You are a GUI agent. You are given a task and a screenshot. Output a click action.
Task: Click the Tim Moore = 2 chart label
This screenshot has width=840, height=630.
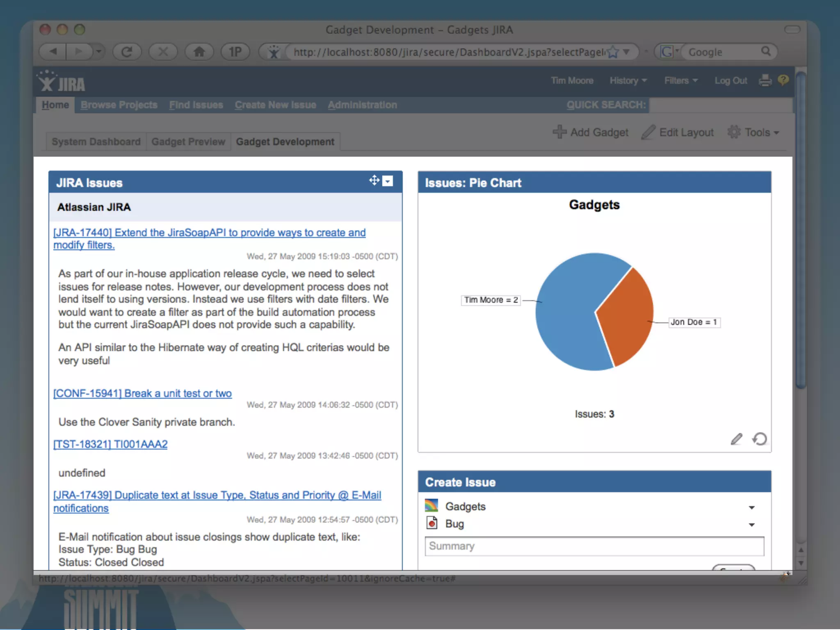tap(491, 300)
